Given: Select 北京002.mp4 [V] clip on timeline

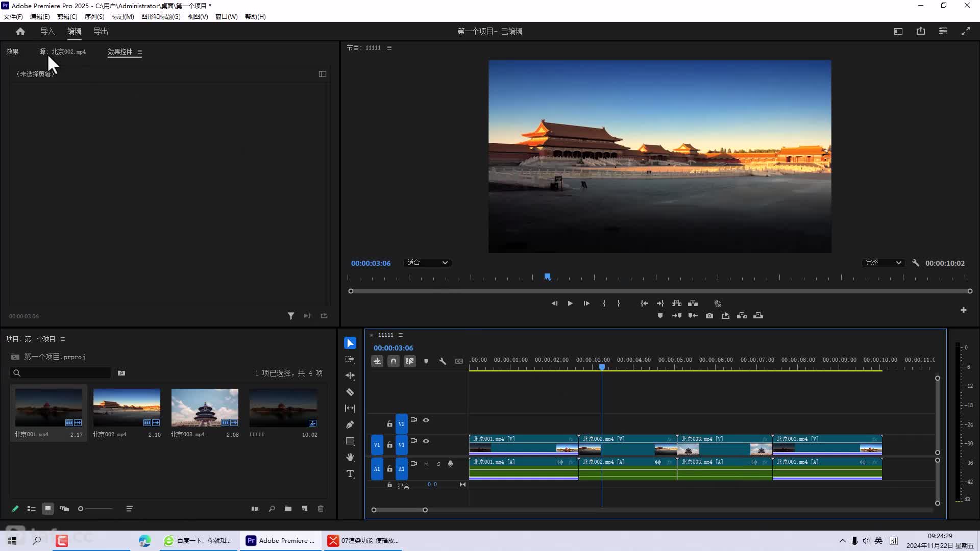Looking at the screenshot, I should 628,444.
